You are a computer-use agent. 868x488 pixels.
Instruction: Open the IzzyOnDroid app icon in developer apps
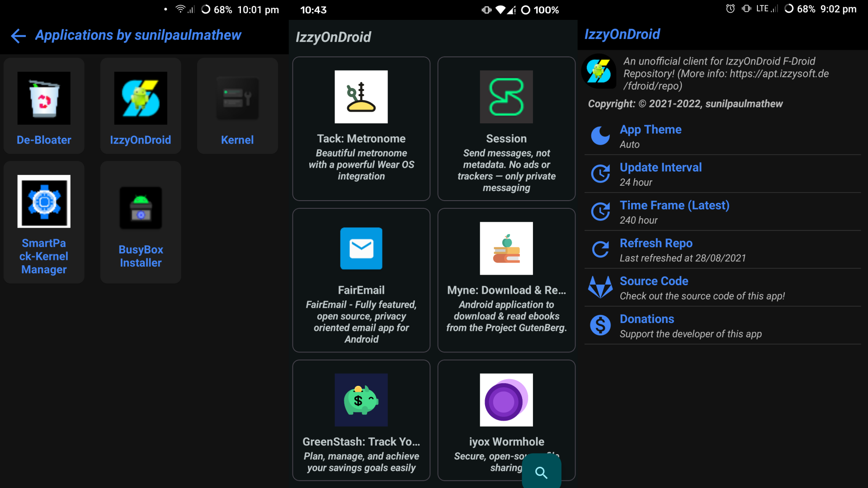click(x=141, y=98)
